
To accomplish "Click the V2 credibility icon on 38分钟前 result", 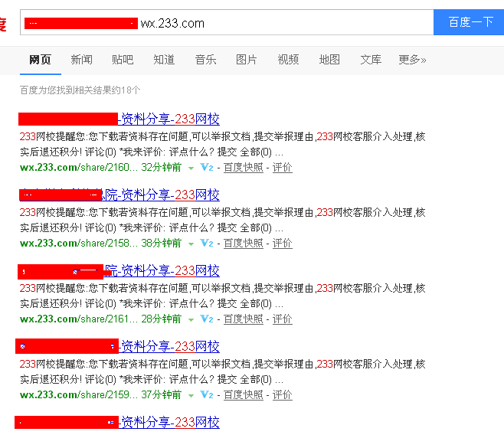I will click(x=206, y=244).
